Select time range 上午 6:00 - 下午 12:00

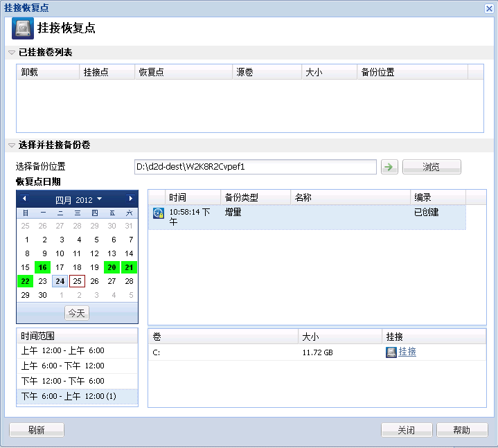77,366
